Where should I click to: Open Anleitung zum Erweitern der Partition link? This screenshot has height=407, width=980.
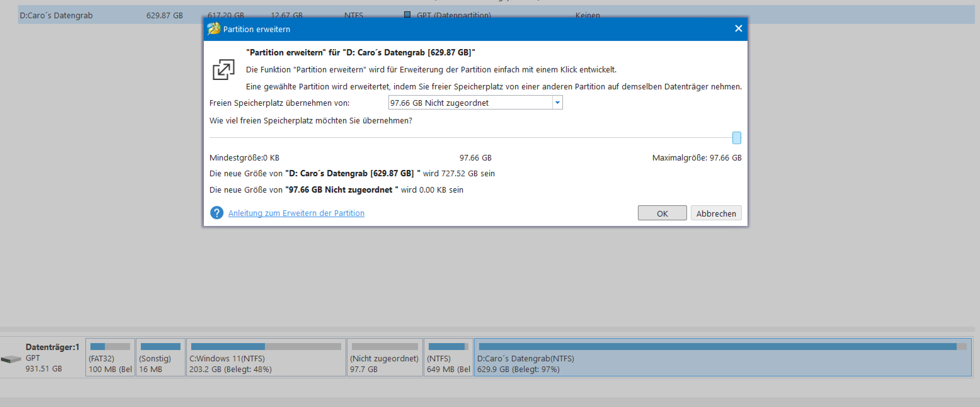tap(296, 213)
